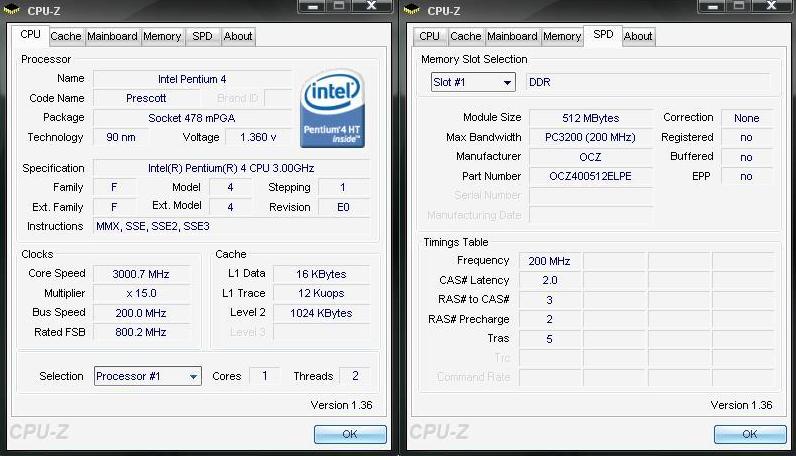This screenshot has width=796, height=456.
Task: Click Level 2 cache value '1024 KBytes'
Action: (321, 313)
